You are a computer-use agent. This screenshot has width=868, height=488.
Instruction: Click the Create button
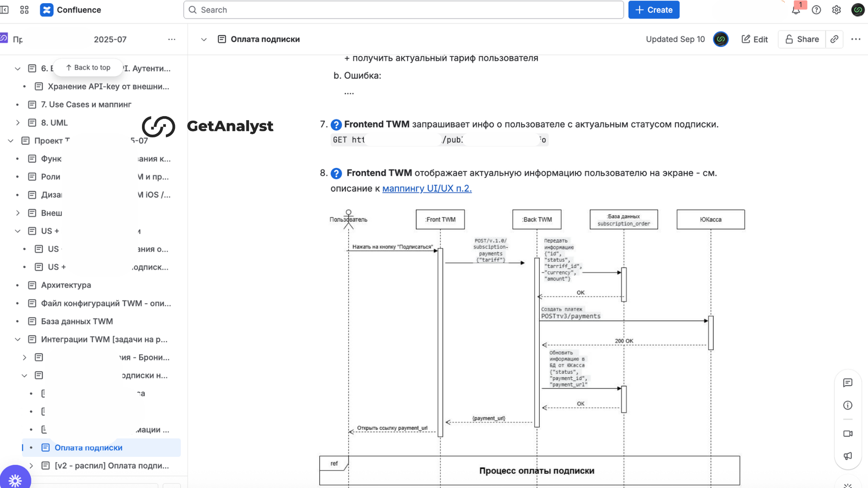[x=654, y=10]
